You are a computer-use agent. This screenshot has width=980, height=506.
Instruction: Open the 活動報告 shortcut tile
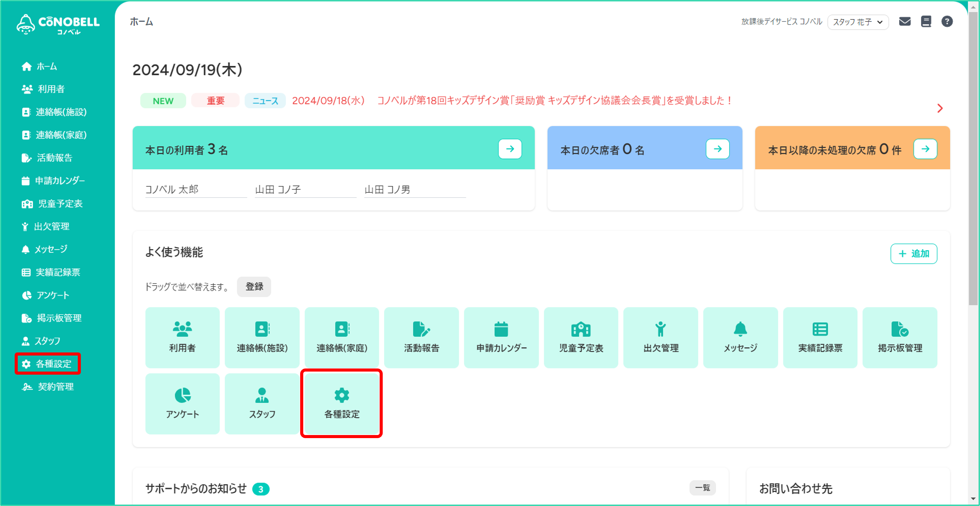tap(422, 337)
